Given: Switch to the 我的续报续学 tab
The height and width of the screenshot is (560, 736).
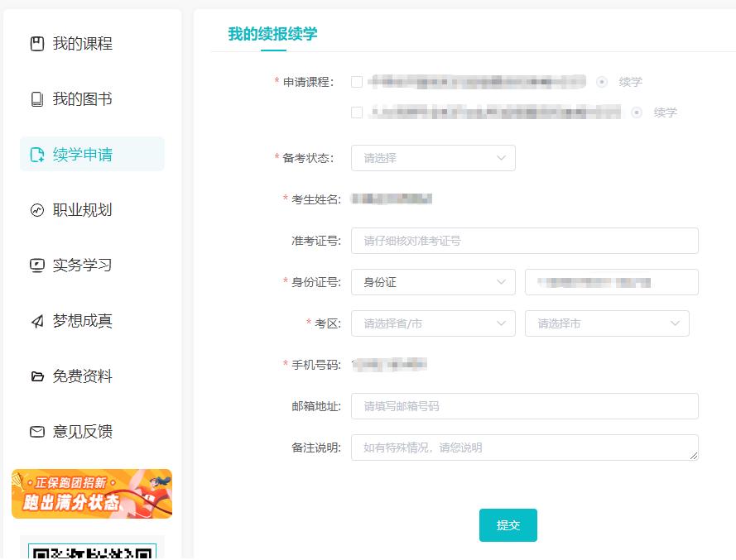Looking at the screenshot, I should click(272, 34).
